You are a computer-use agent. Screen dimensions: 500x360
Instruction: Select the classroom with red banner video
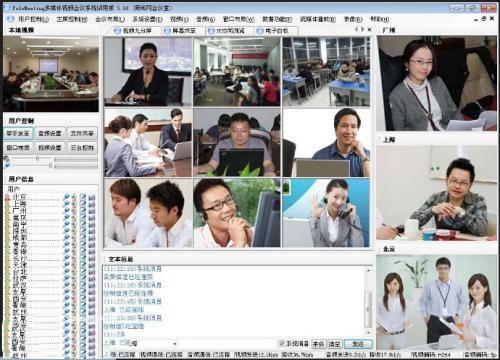[237, 72]
